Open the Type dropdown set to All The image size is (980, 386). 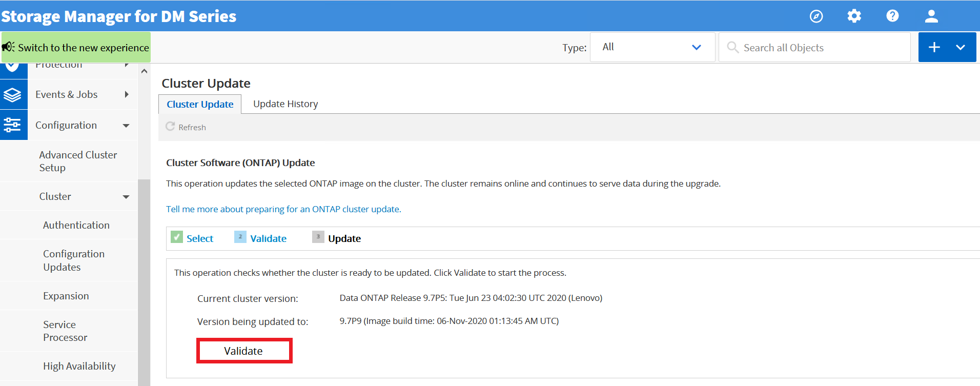(x=652, y=47)
